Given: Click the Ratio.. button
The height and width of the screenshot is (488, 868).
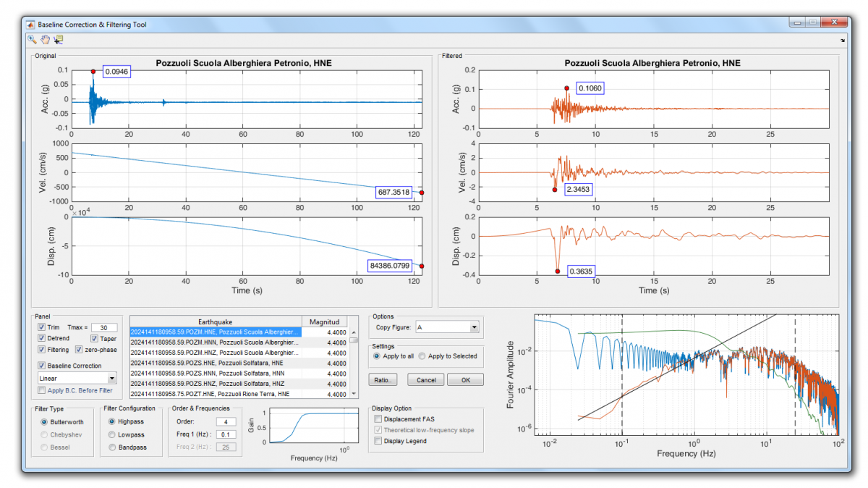Looking at the screenshot, I should point(383,380).
